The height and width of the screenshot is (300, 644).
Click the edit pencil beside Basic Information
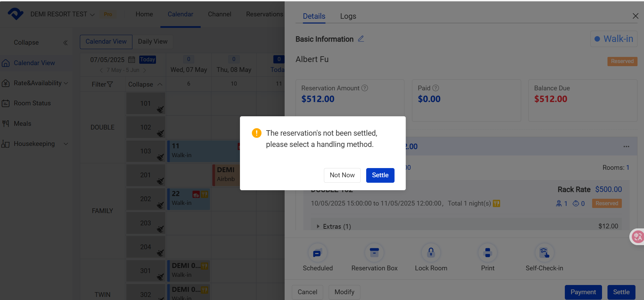tap(361, 39)
